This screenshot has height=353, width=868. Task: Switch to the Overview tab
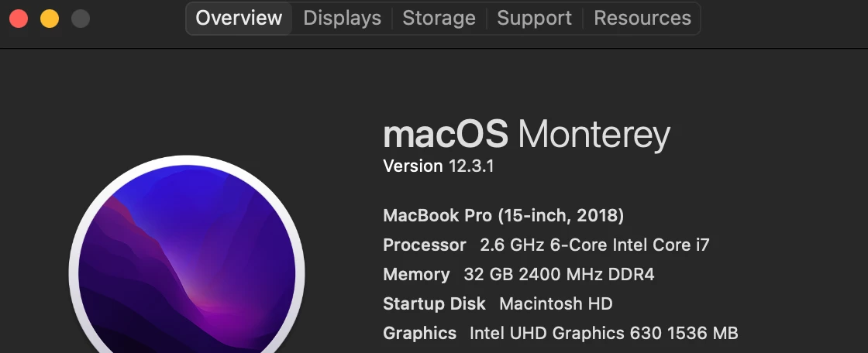coord(239,18)
